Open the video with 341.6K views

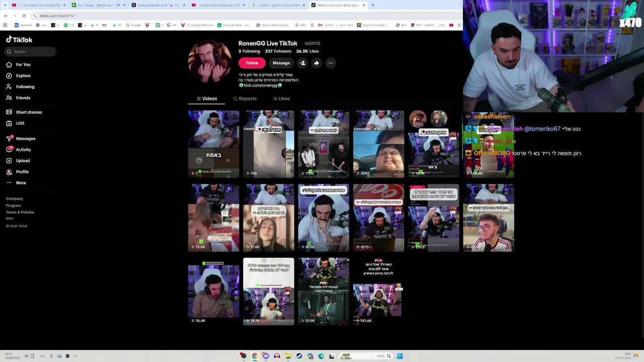point(378,292)
